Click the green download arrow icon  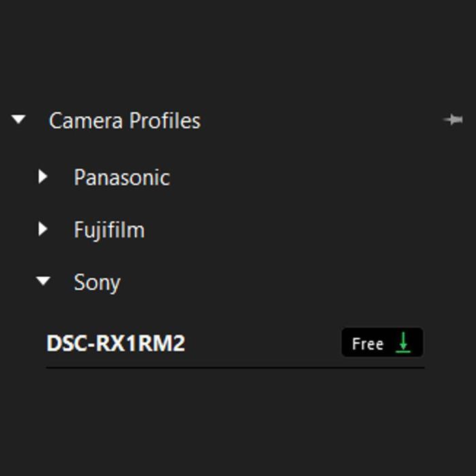point(403,343)
